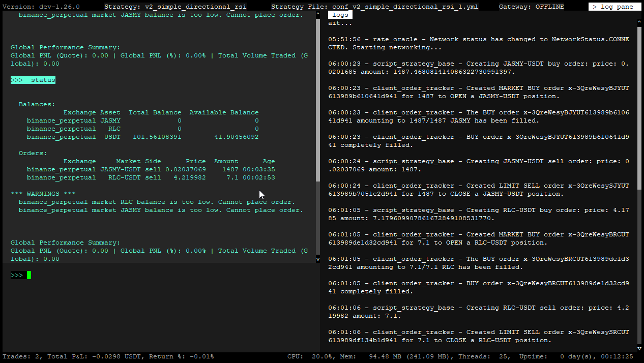Click the highlighted status command line
This screenshot has height=363, width=644.
click(33, 80)
